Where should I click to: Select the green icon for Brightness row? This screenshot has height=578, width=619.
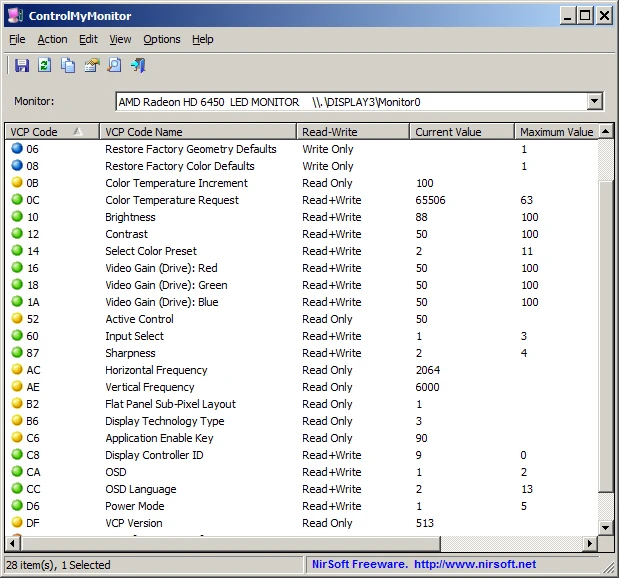click(17, 216)
